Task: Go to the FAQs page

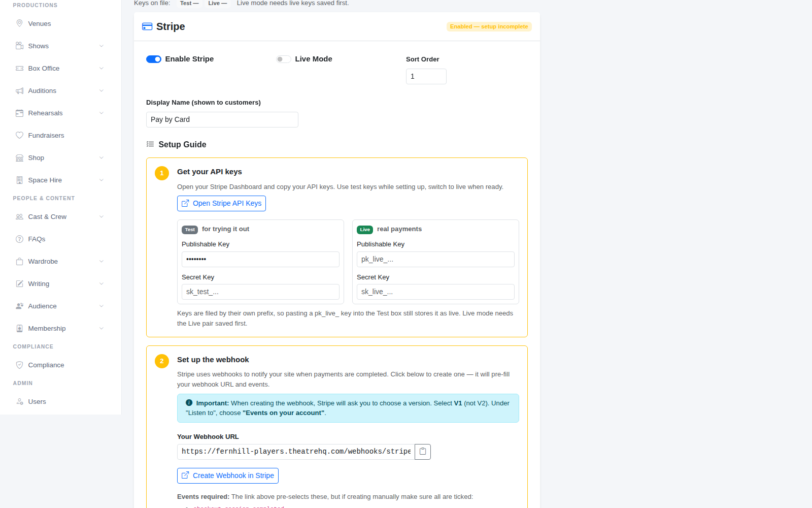Action: tap(60, 239)
